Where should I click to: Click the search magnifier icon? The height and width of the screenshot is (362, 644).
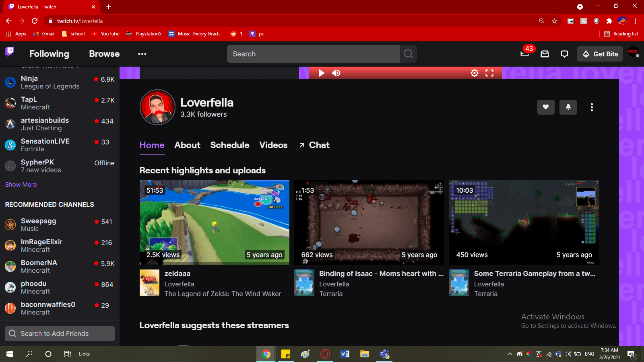(408, 53)
